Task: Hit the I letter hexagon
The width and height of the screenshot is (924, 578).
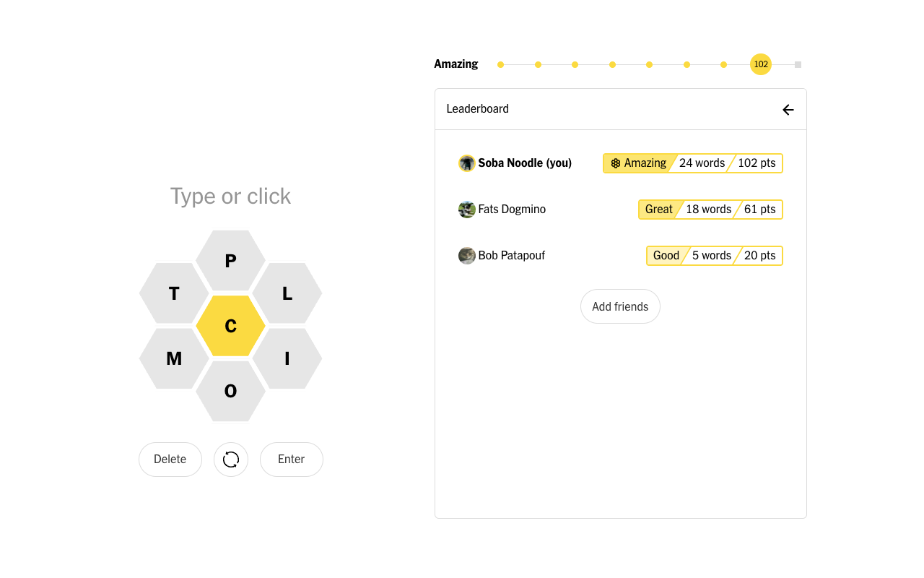Action: coord(287,358)
